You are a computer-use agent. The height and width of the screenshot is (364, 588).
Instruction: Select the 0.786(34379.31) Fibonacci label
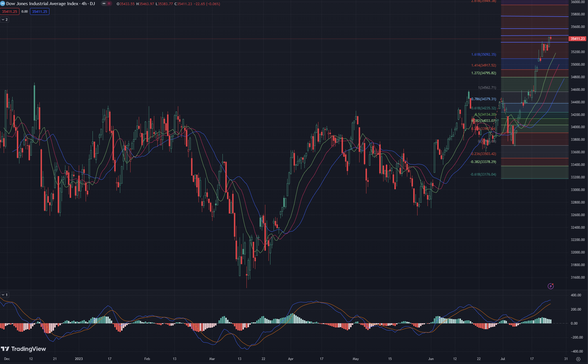483,99
